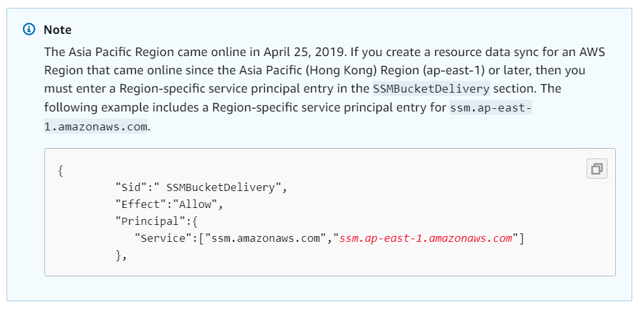The height and width of the screenshot is (309, 644).
Task: Click the closing "}," code line
Action: (121, 256)
